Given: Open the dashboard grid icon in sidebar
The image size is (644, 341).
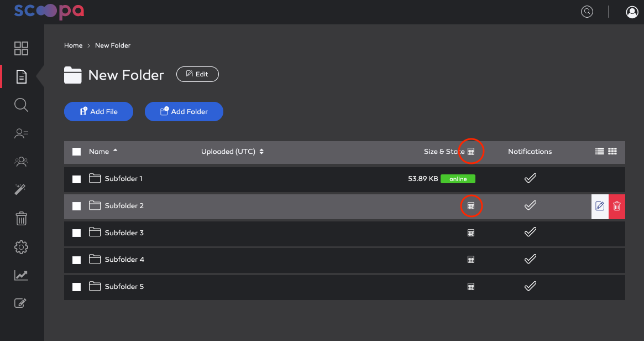Looking at the screenshot, I should coord(21,48).
